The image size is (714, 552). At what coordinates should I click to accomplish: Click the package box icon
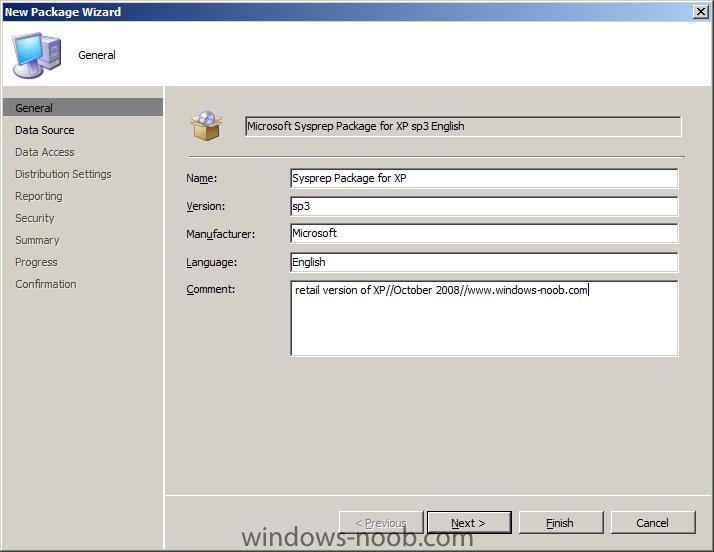click(207, 126)
